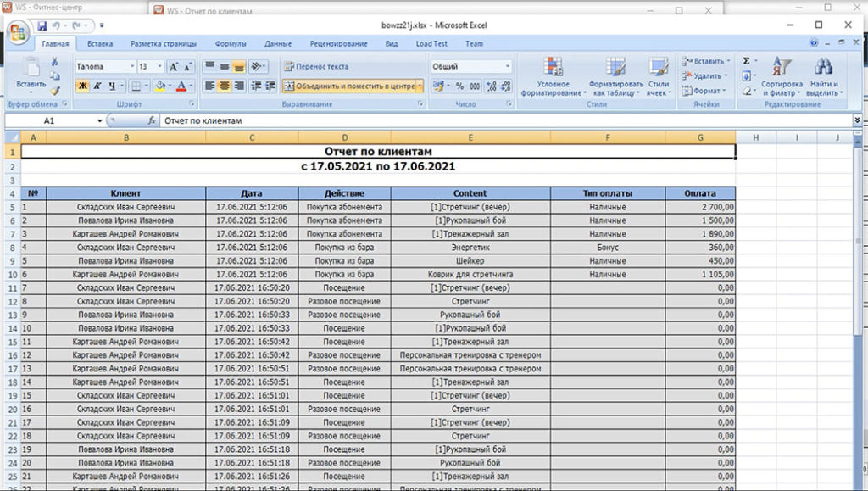Apply percent style to cells
The width and height of the screenshot is (868, 491).
[459, 86]
